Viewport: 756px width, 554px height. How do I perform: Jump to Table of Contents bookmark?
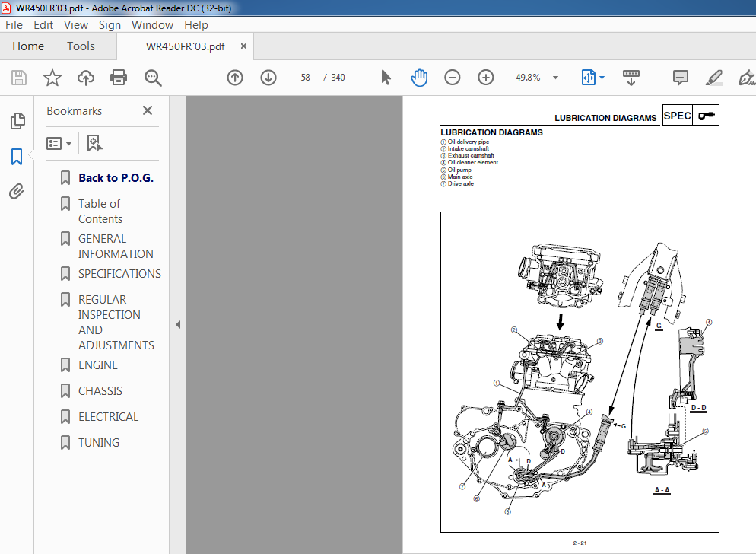pos(100,212)
